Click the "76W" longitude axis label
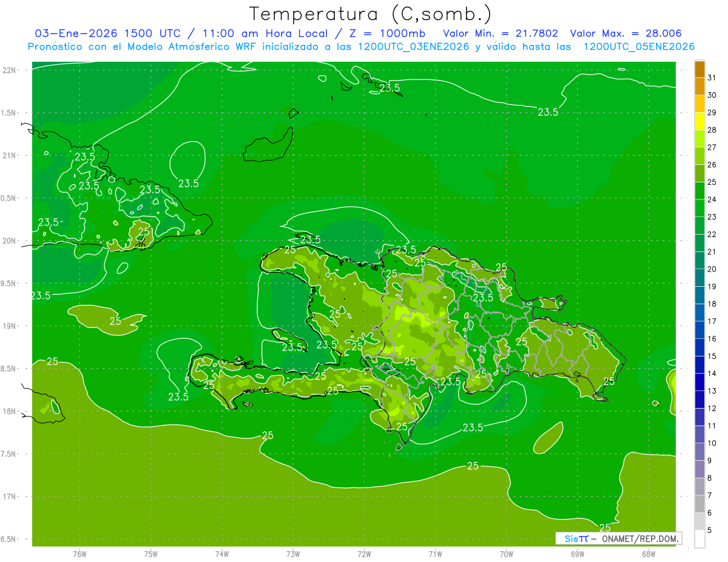 click(80, 554)
